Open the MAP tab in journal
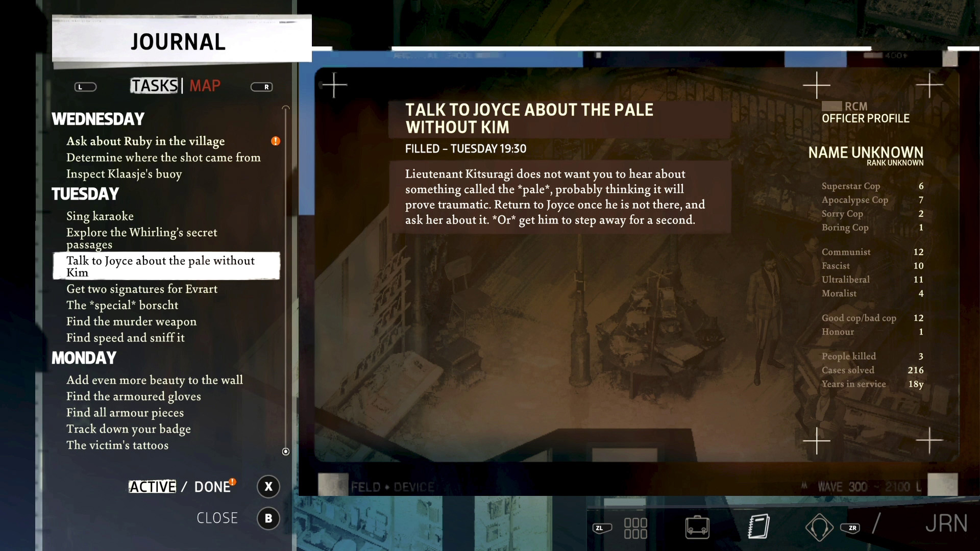 coord(204,85)
